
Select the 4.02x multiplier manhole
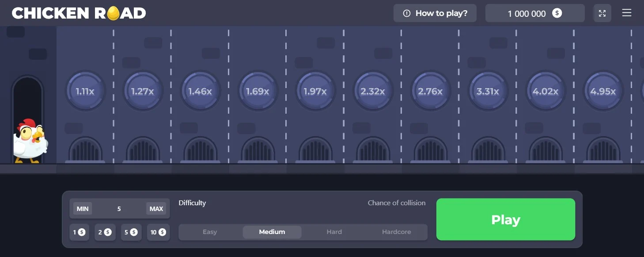[545, 91]
